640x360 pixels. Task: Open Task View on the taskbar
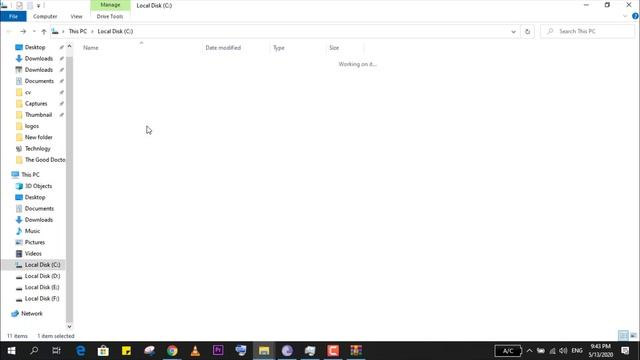pyautogui.click(x=56, y=351)
